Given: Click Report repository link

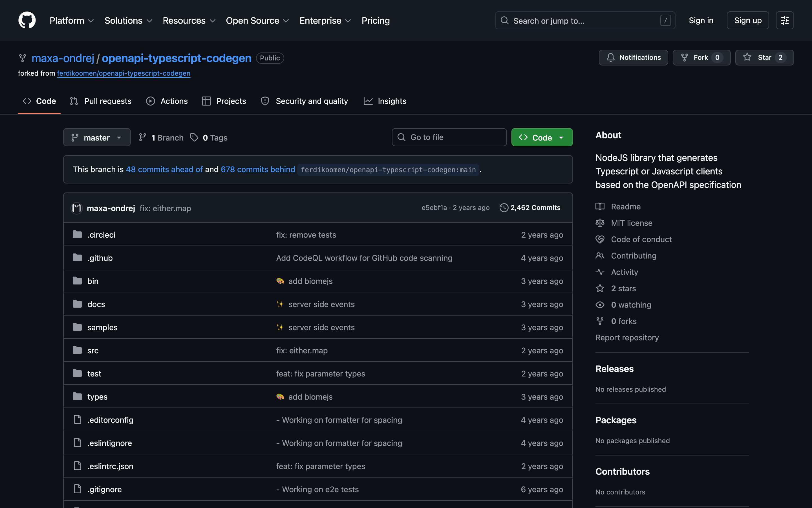Looking at the screenshot, I should (x=627, y=338).
